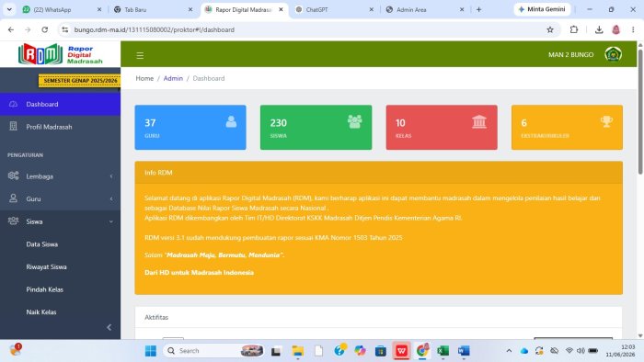Click the group icon on Siswa card
This screenshot has width=644, height=362.
tap(355, 122)
